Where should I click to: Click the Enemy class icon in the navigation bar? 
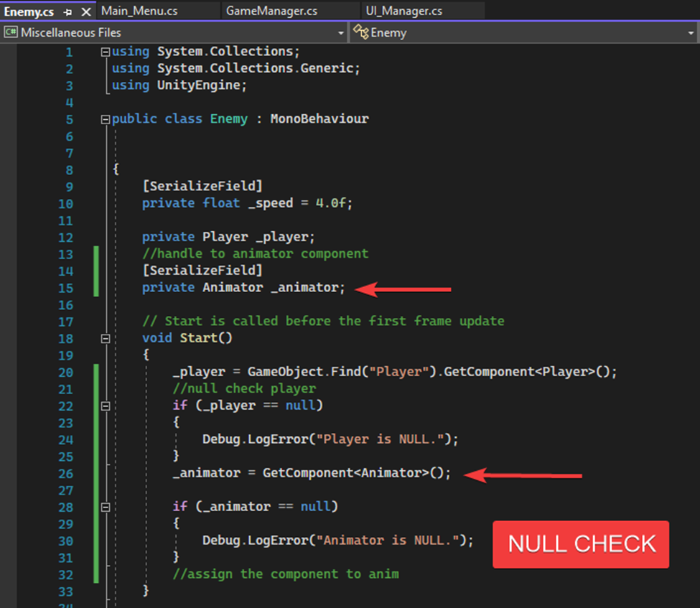[x=360, y=32]
